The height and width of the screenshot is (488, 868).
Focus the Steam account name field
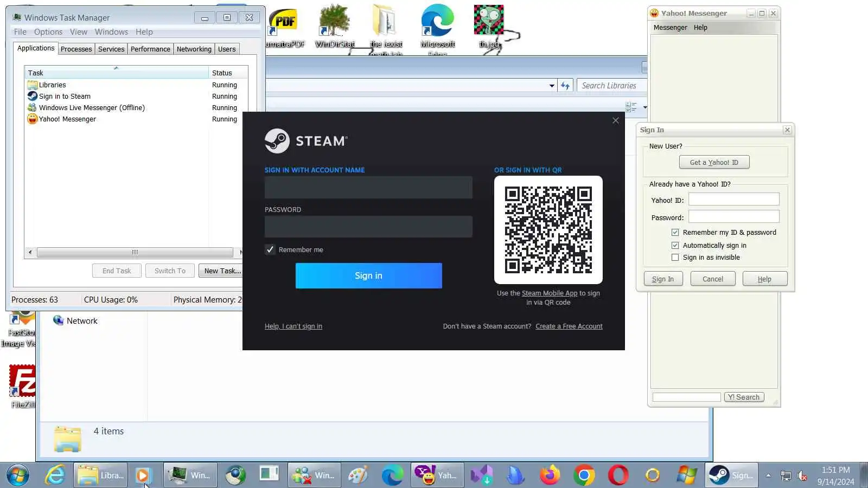[x=368, y=188]
